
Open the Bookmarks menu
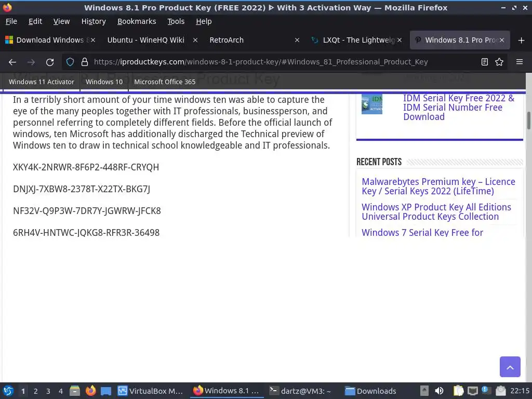[137, 21]
